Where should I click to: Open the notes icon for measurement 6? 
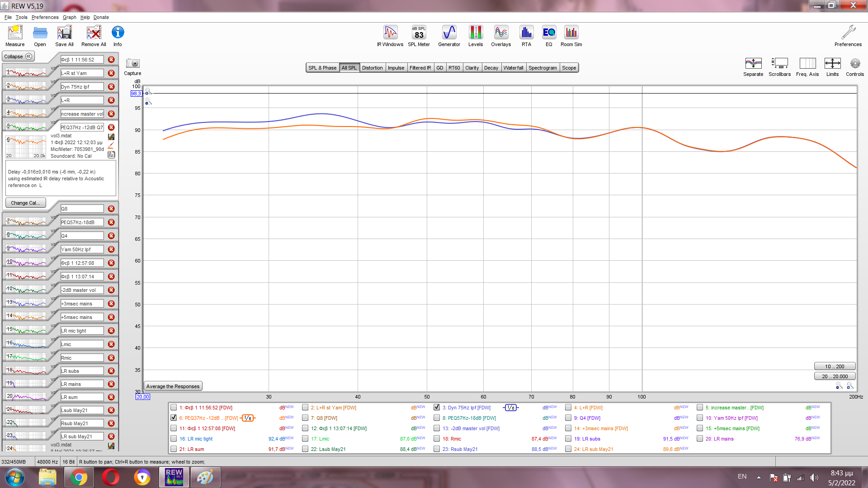tap(111, 155)
